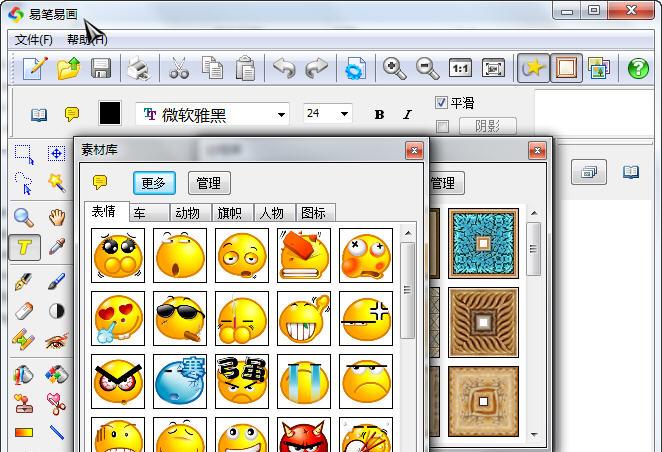Viewport: 662px width, 452px height.
Task: Toggle bold text formatting
Action: click(x=379, y=114)
